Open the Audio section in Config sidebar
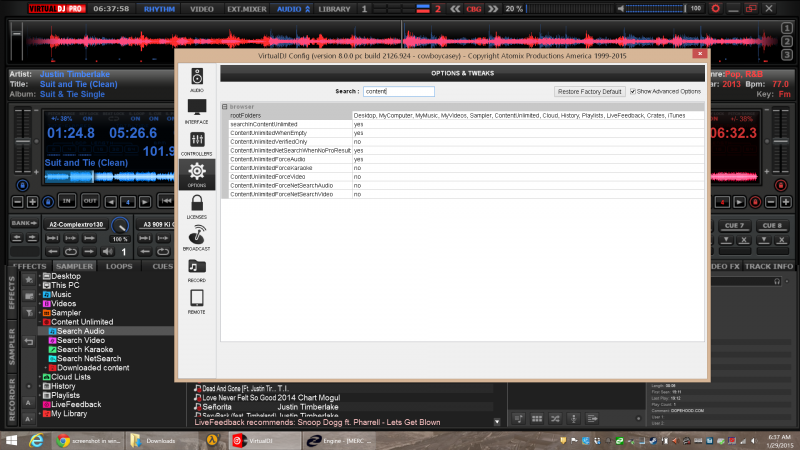 pyautogui.click(x=197, y=80)
